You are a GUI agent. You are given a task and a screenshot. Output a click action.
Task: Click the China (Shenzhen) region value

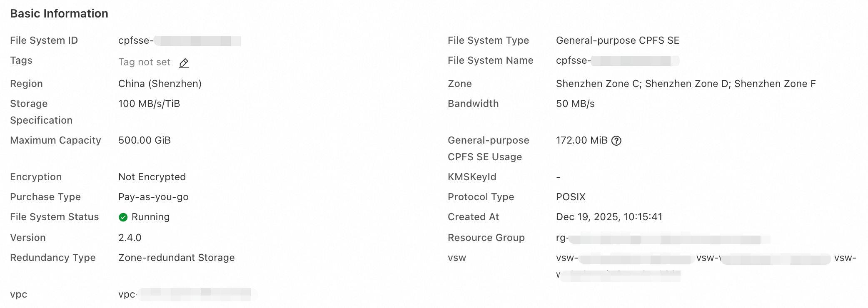click(x=160, y=84)
